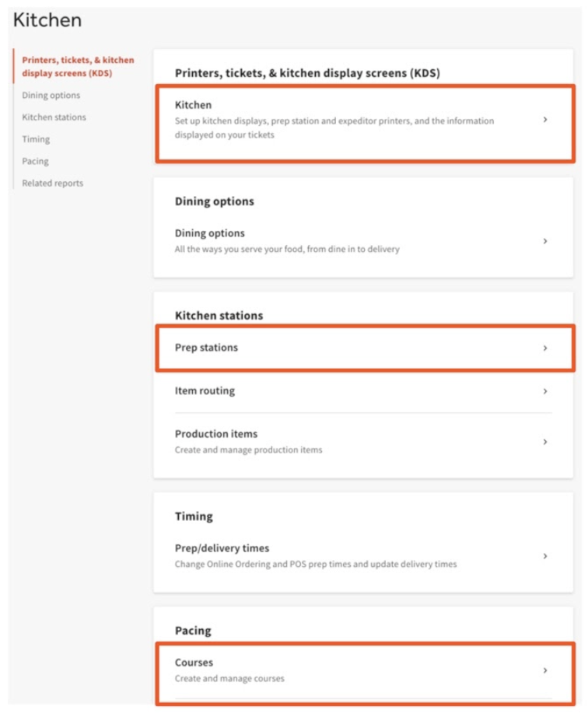Open the Dining options settings row

tap(210, 233)
